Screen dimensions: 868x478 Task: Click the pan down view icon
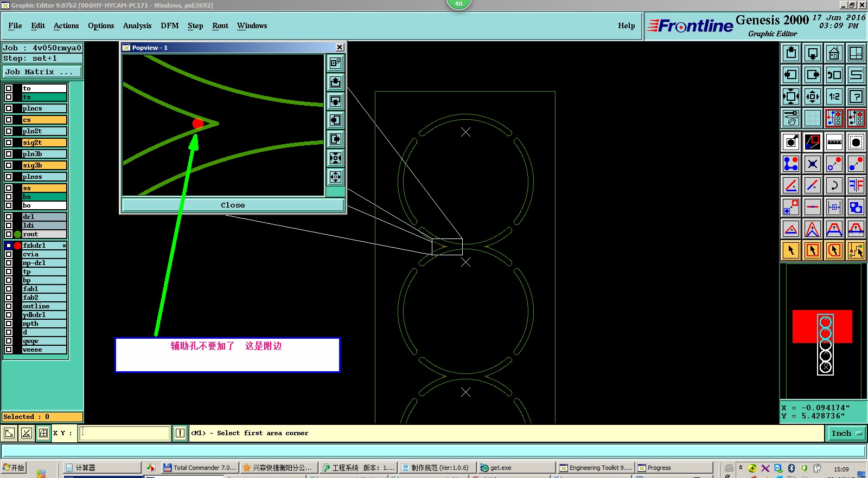pos(813,53)
